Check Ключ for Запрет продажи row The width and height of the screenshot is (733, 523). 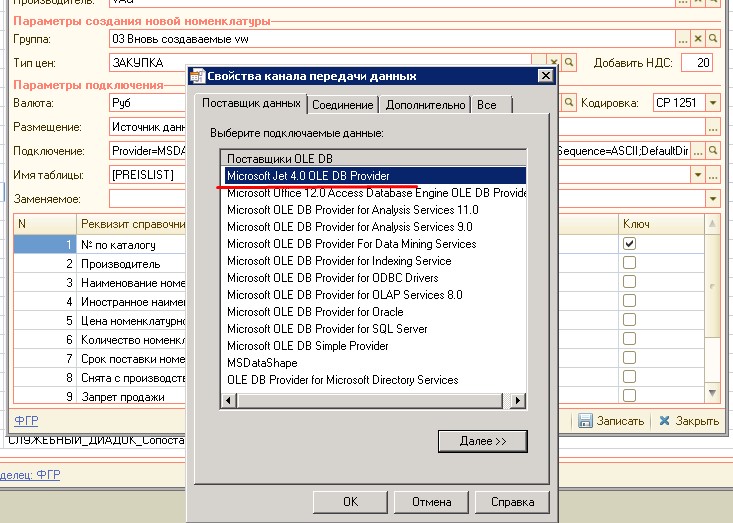(x=629, y=395)
